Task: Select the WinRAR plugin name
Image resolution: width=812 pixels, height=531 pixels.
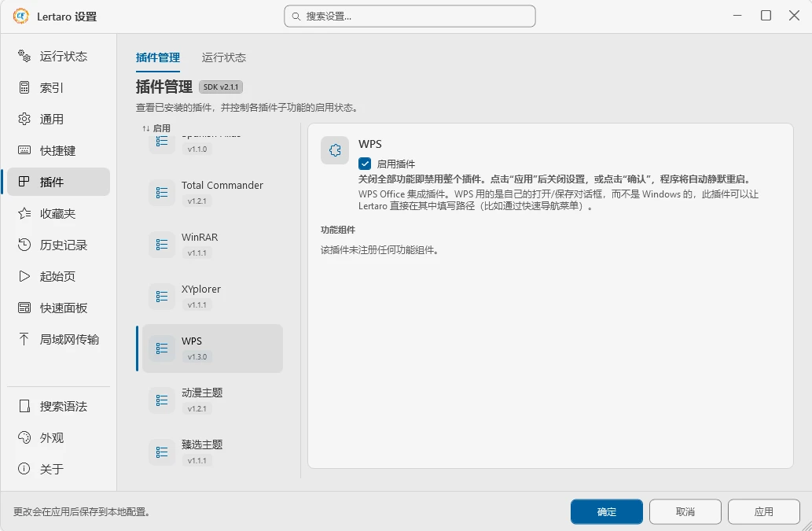Action: (200, 237)
